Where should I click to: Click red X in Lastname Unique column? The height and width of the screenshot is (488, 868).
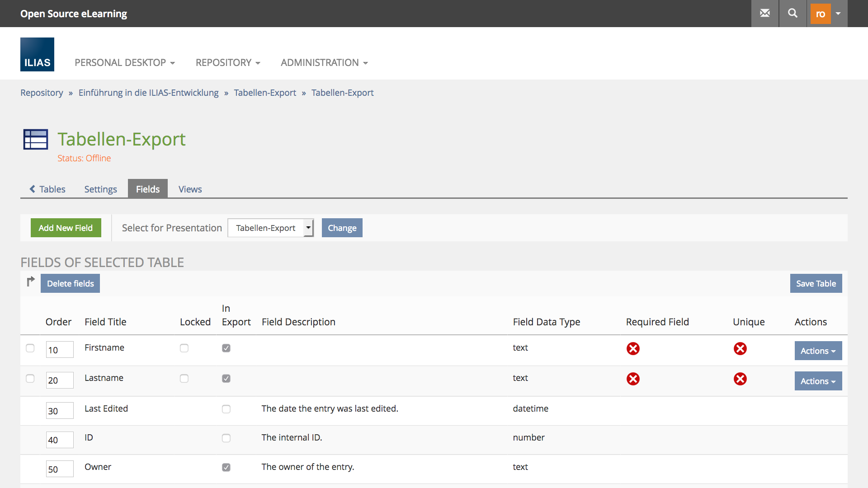[x=740, y=379]
